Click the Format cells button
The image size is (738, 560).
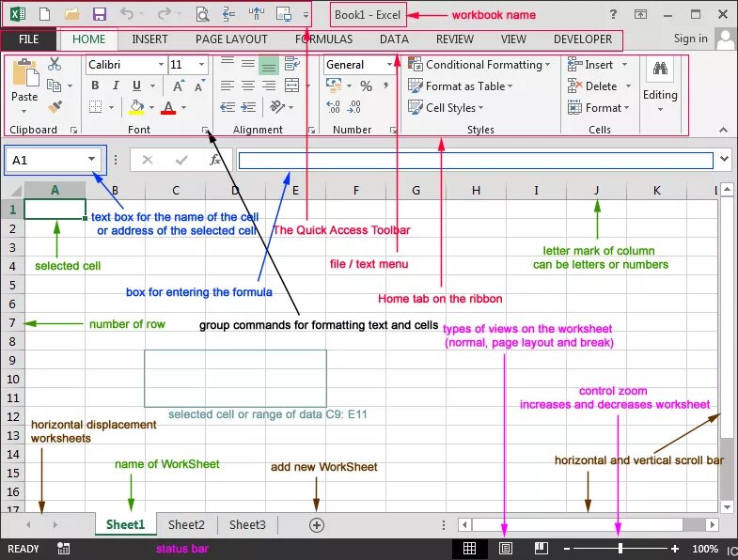click(x=599, y=108)
